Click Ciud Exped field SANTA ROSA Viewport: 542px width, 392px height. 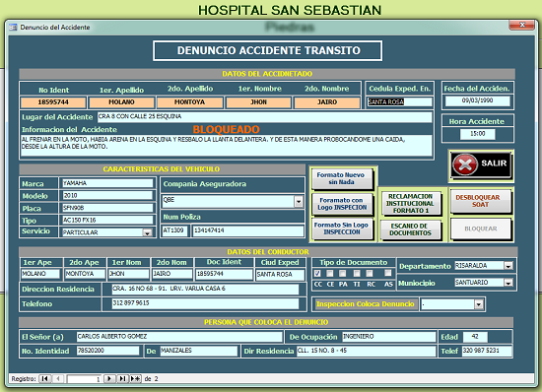coord(280,275)
